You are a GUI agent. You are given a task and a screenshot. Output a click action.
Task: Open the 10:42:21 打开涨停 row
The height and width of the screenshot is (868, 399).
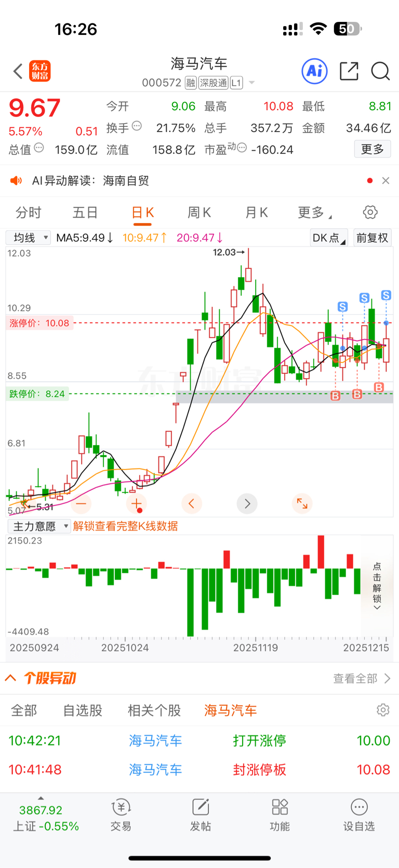click(199, 741)
